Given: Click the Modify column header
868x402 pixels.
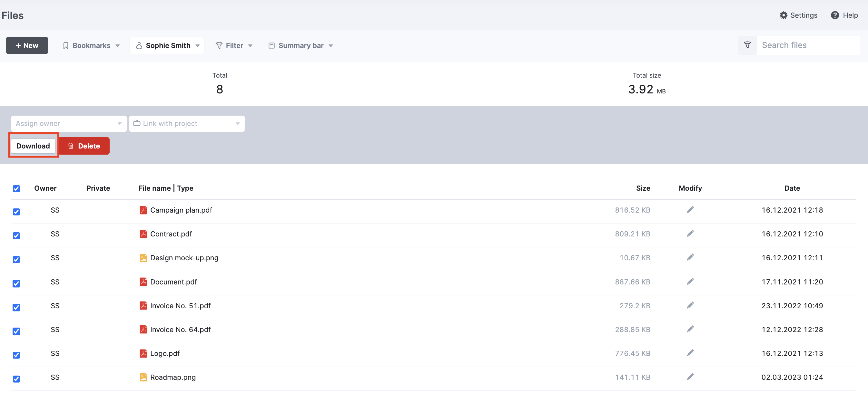Looking at the screenshot, I should [690, 188].
